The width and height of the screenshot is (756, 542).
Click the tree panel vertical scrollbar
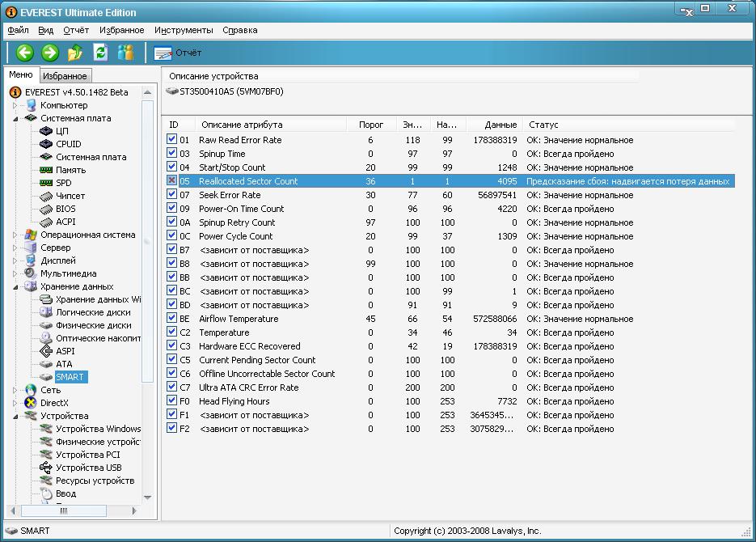click(x=147, y=243)
